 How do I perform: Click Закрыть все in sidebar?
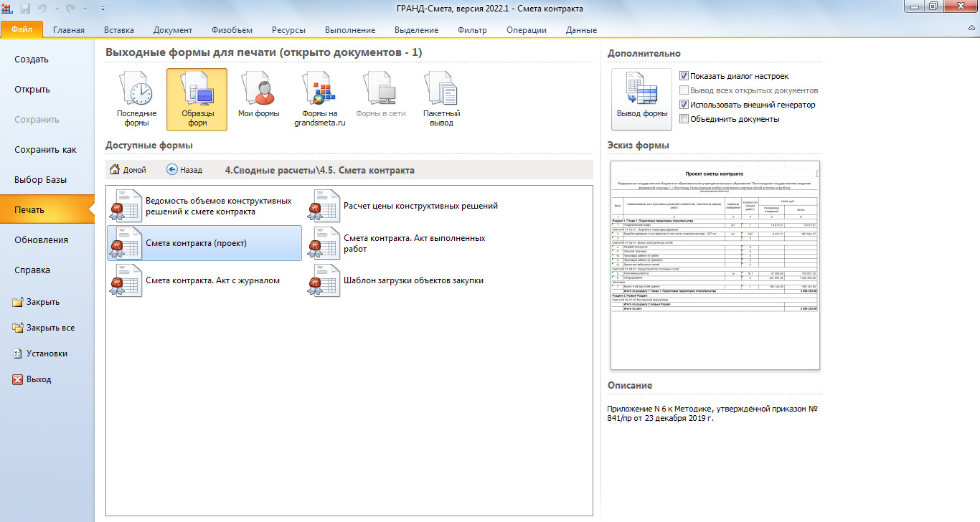coord(43,328)
